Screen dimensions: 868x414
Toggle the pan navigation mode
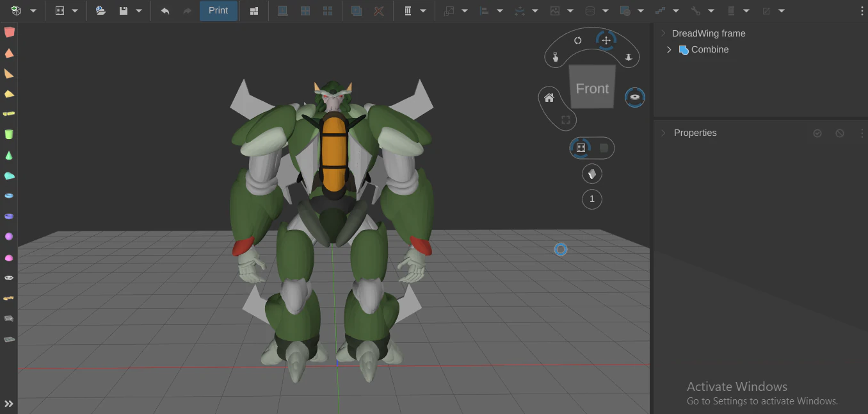[x=606, y=40]
